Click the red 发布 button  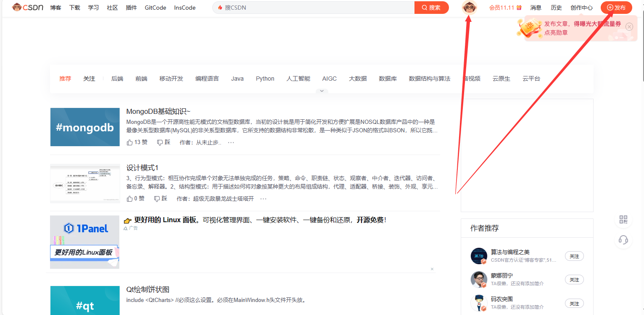(616, 8)
